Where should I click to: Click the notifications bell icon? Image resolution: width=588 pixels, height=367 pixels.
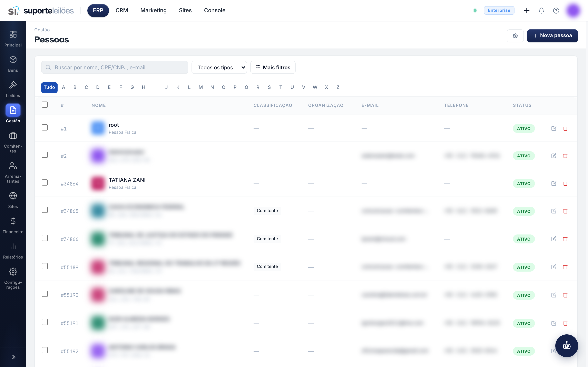(x=541, y=10)
